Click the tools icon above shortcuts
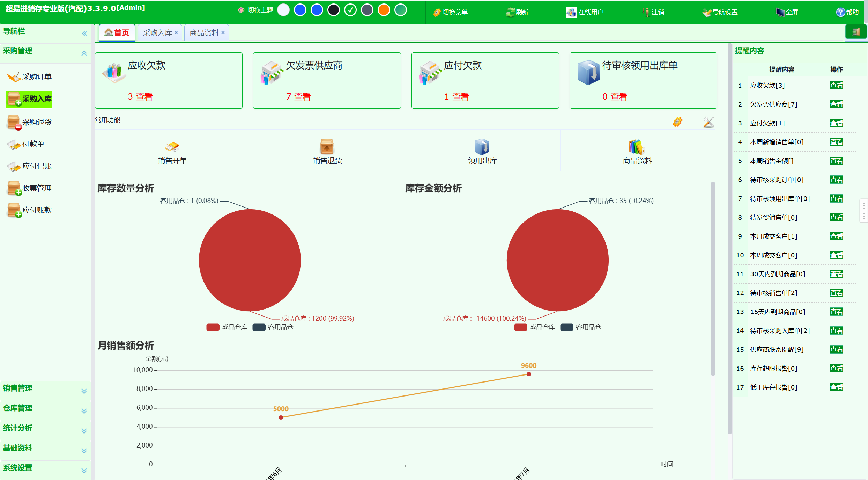Viewport: 868px width, 480px height. click(709, 122)
